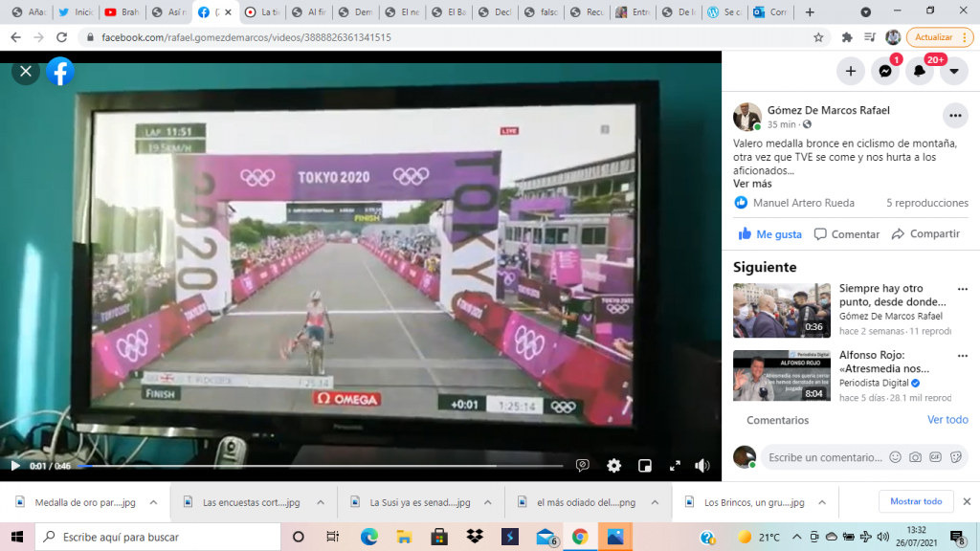Screen dimensions: 980x551
Task: Open options for Siempre hay otro punto video
Action: [963, 289]
